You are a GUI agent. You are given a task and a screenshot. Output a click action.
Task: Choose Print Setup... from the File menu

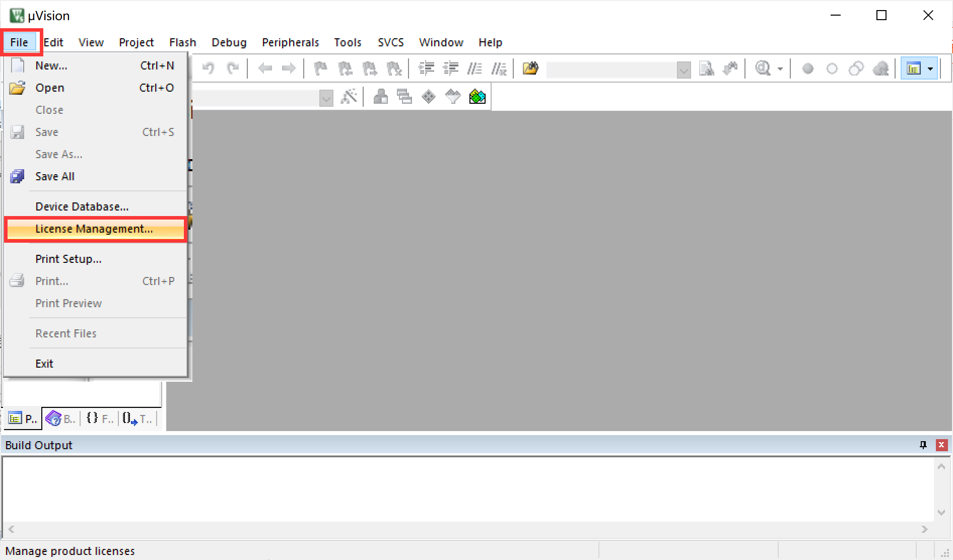pos(96,259)
